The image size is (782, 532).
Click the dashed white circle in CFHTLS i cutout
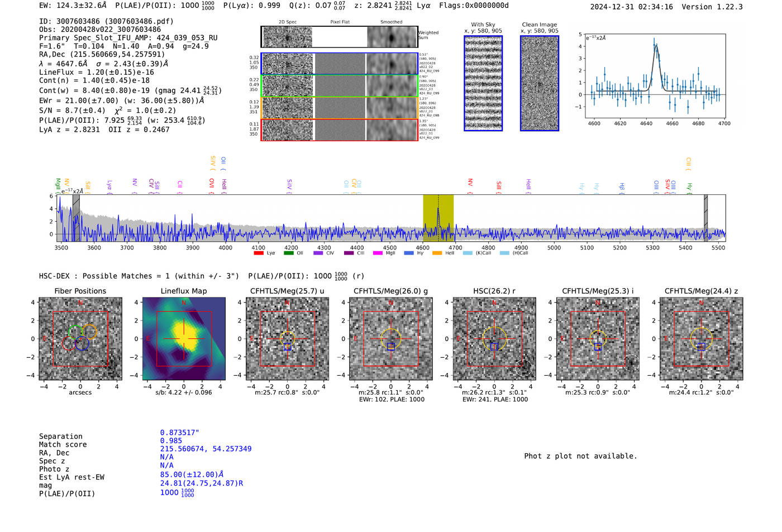click(631, 363)
